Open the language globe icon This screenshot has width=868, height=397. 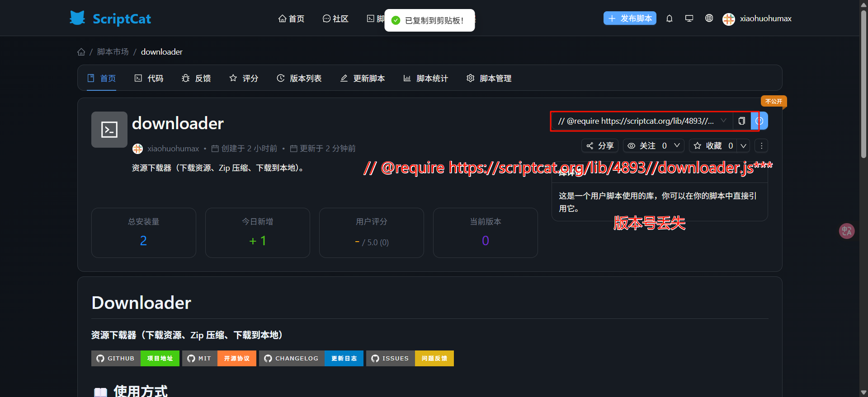[709, 19]
